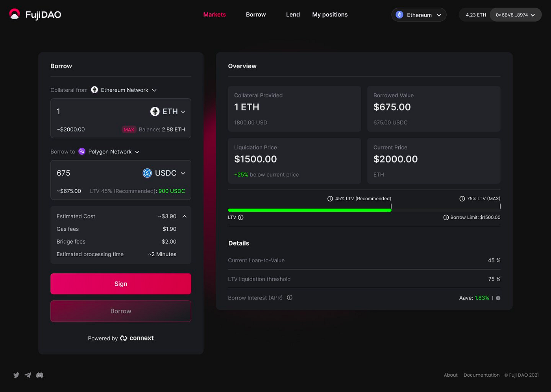Open the Telegram link icon

28,375
